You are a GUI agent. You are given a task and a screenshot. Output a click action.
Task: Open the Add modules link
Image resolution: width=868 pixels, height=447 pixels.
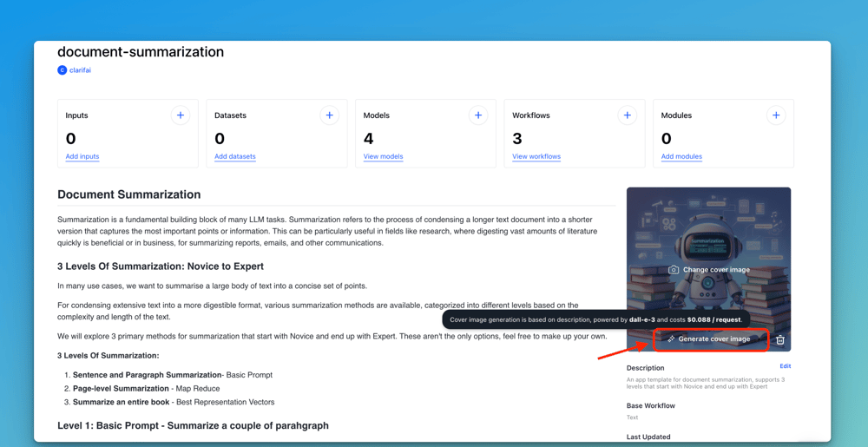(681, 157)
